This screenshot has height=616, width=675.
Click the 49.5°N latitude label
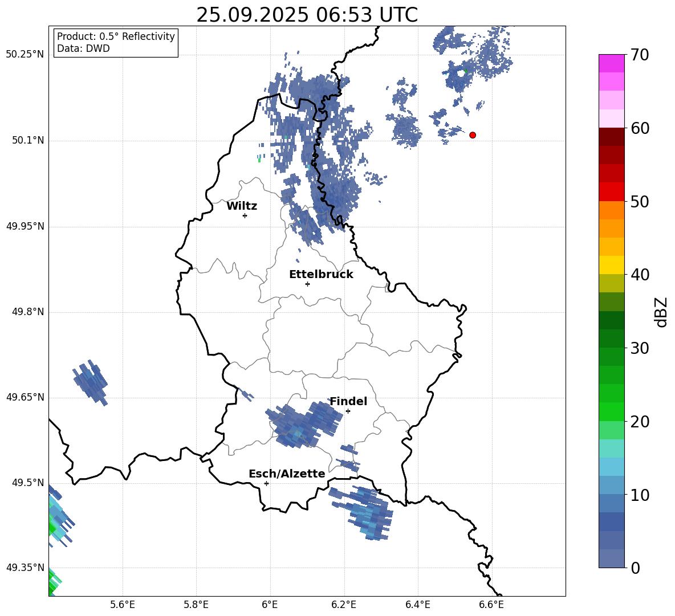[x=29, y=482]
